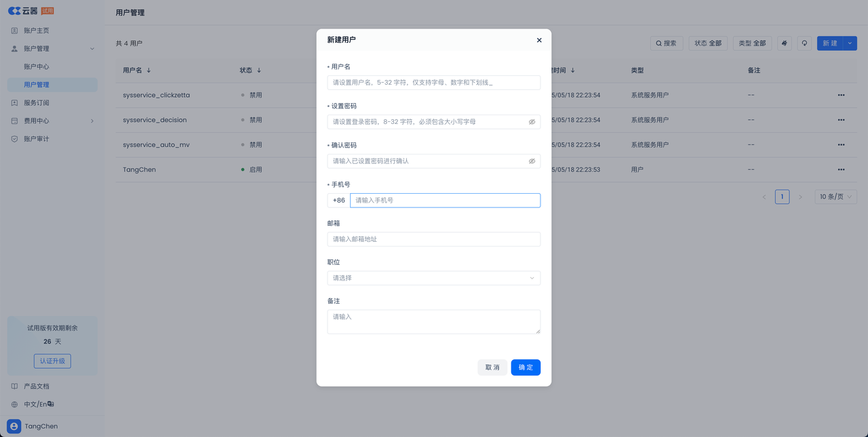Open the 职位 dropdown selector
The image size is (868, 437).
(433, 278)
